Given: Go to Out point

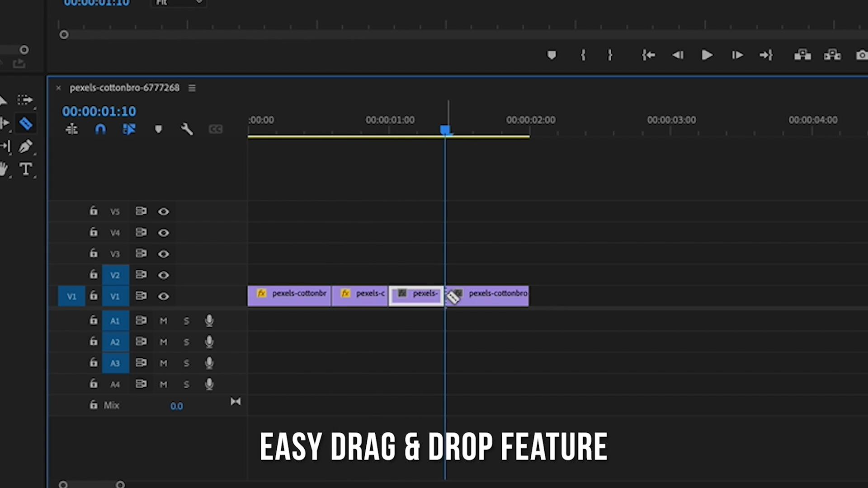Looking at the screenshot, I should [766, 55].
